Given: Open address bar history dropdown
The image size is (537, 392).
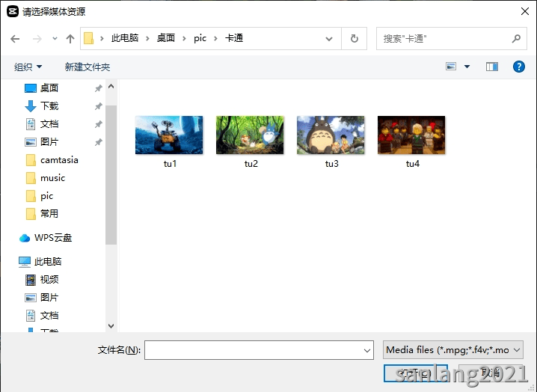Looking at the screenshot, I should point(329,39).
